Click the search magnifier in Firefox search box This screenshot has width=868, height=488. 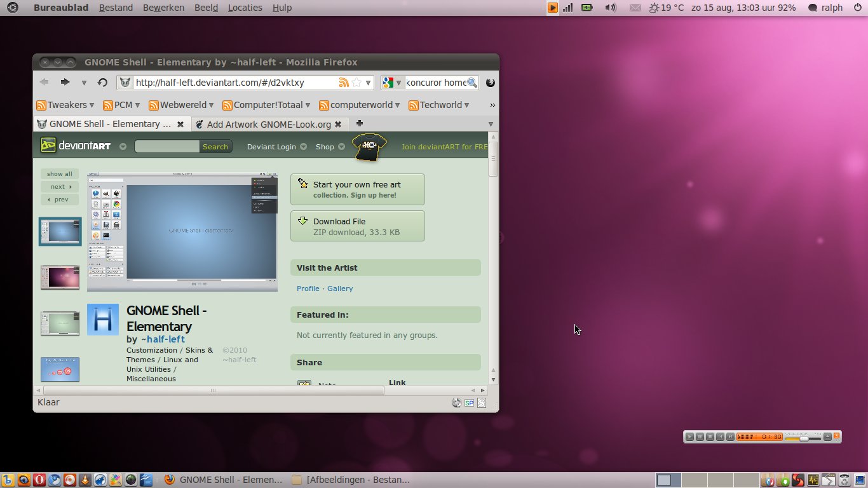[x=472, y=83]
